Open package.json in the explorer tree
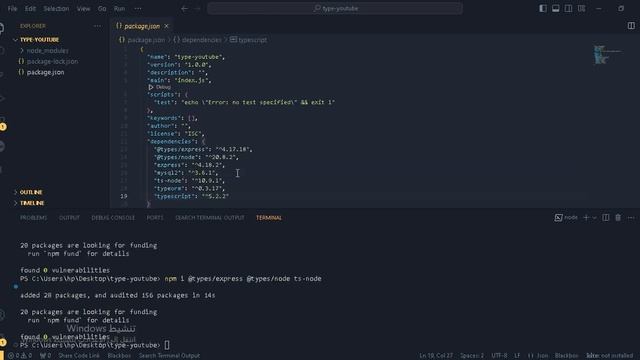 point(45,72)
